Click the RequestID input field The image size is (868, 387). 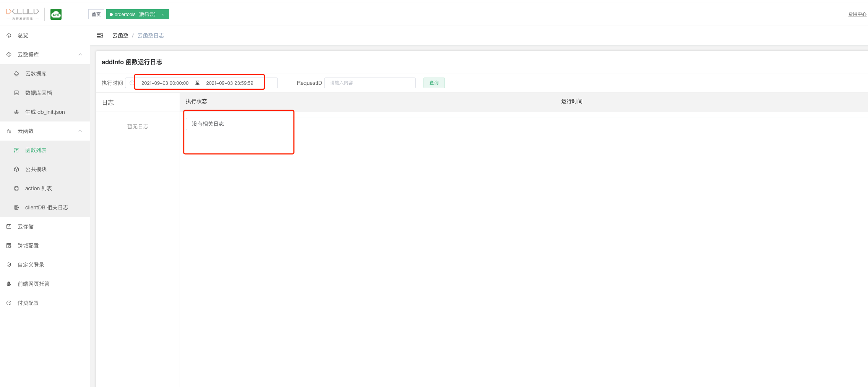click(370, 83)
